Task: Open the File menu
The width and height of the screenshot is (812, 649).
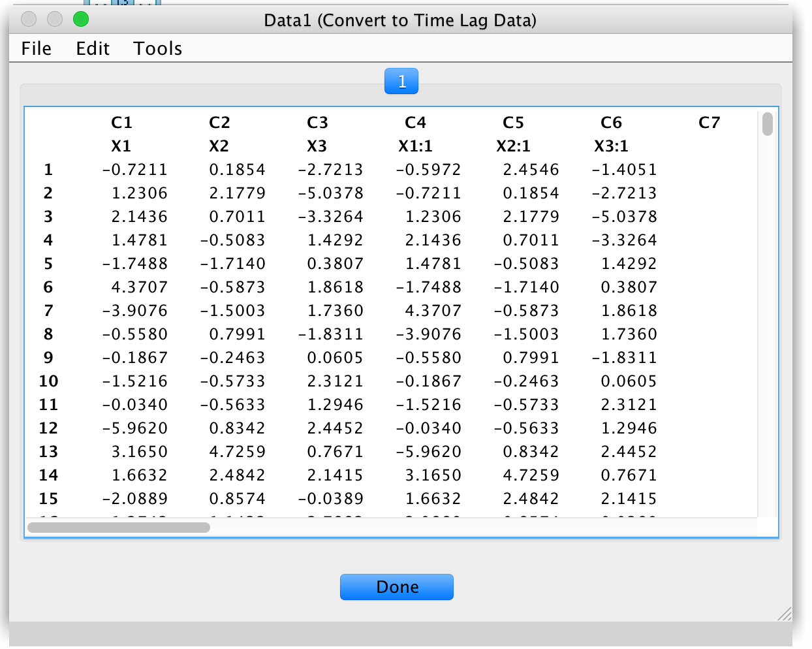Action: pyautogui.click(x=36, y=48)
